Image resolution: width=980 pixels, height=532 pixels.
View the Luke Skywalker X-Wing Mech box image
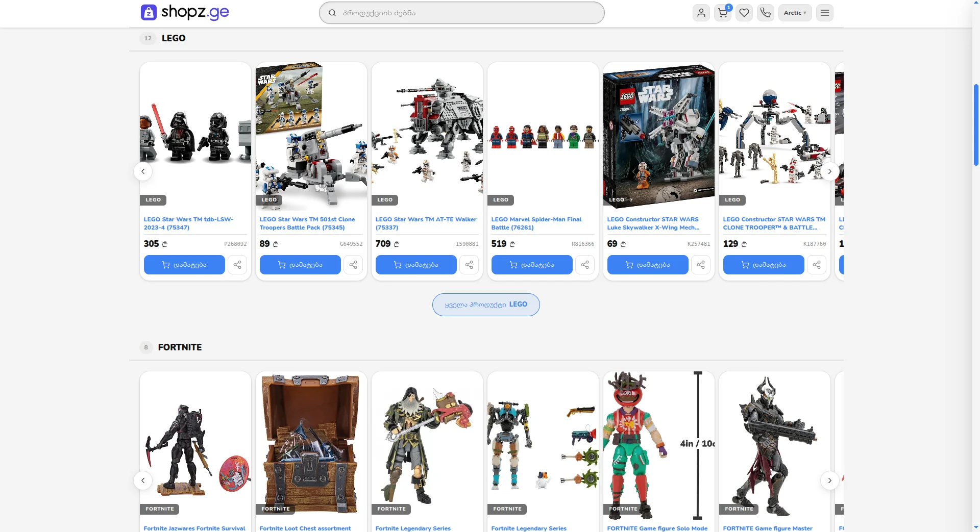tap(659, 136)
